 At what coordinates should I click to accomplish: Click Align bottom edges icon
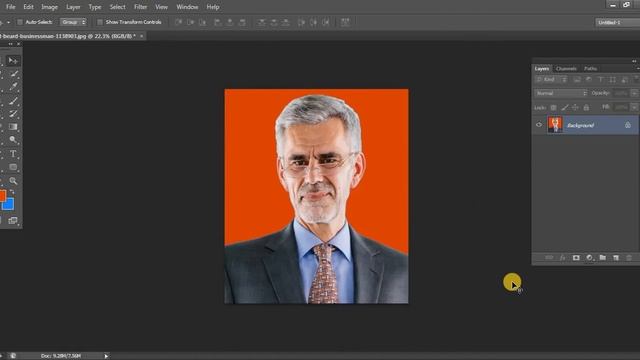202,22
